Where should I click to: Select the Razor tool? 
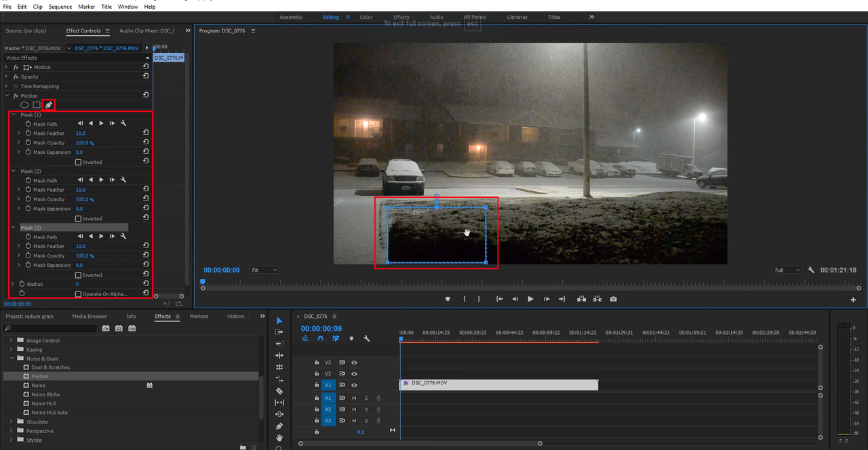point(279,391)
